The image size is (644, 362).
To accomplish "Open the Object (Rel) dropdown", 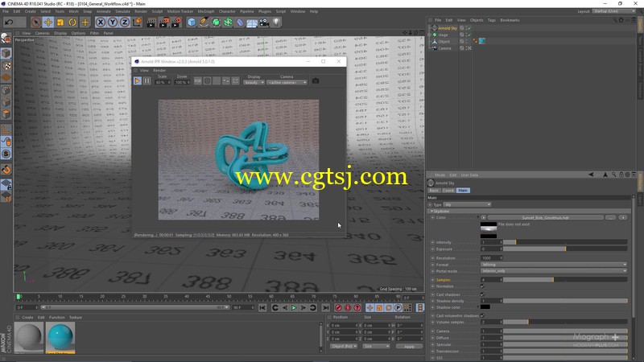I will click(x=344, y=347).
